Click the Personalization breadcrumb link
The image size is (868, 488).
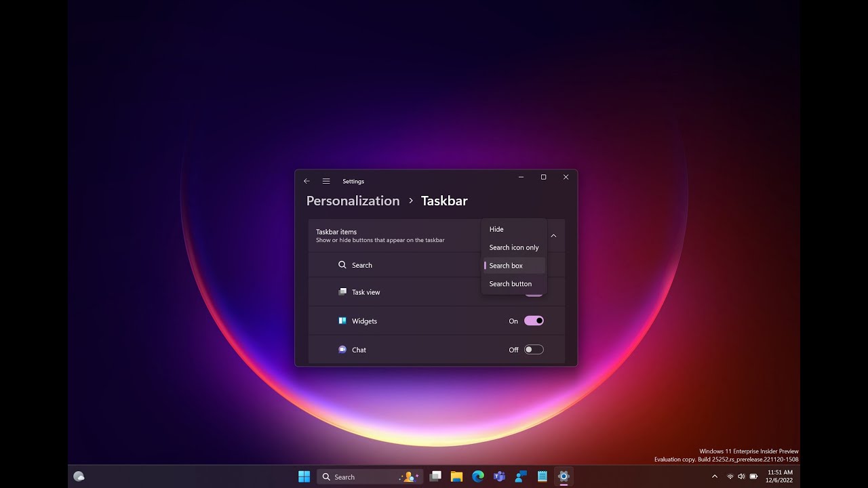coord(353,201)
